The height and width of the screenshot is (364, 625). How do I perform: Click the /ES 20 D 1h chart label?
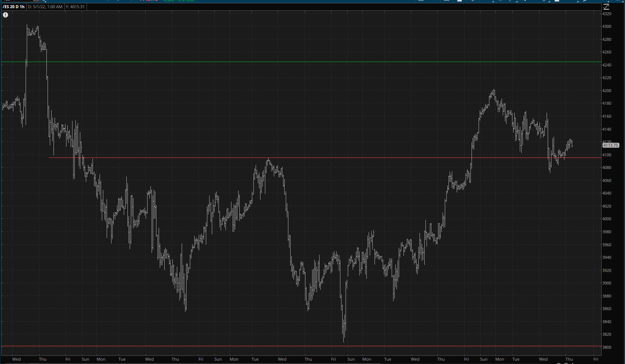[x=14, y=7]
